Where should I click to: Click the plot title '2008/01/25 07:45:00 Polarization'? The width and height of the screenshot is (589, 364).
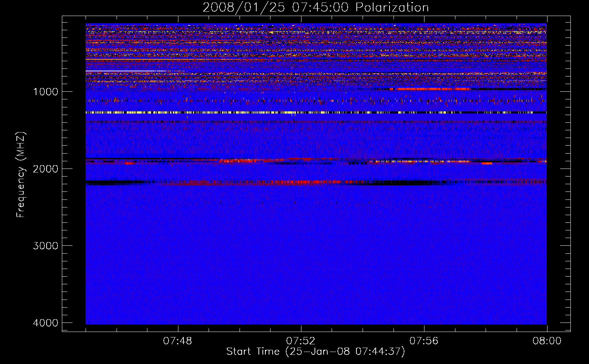[x=316, y=7]
